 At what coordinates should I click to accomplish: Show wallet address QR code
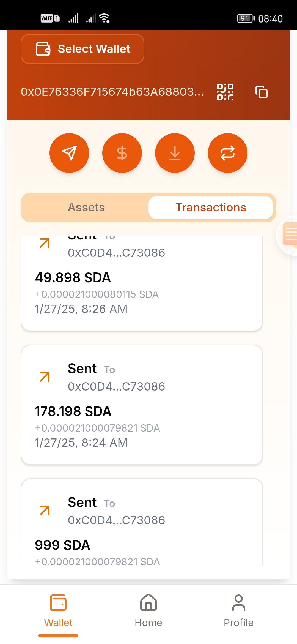coord(225,92)
